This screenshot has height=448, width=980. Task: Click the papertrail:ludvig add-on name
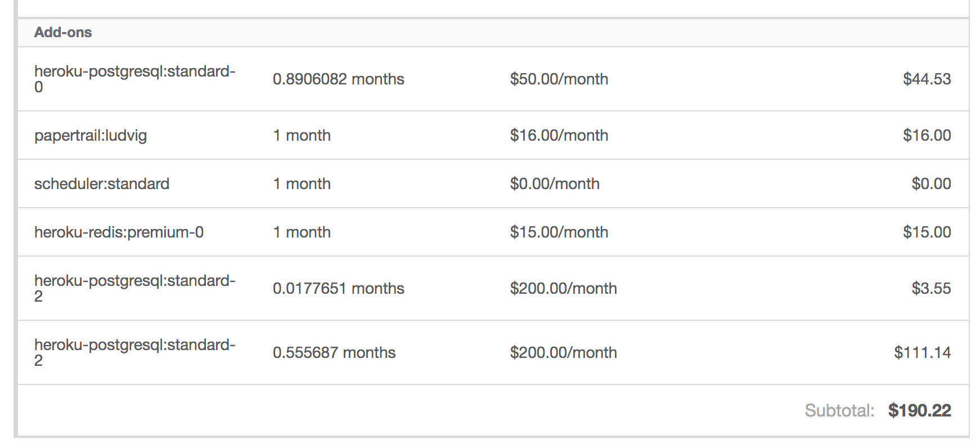[x=90, y=136]
